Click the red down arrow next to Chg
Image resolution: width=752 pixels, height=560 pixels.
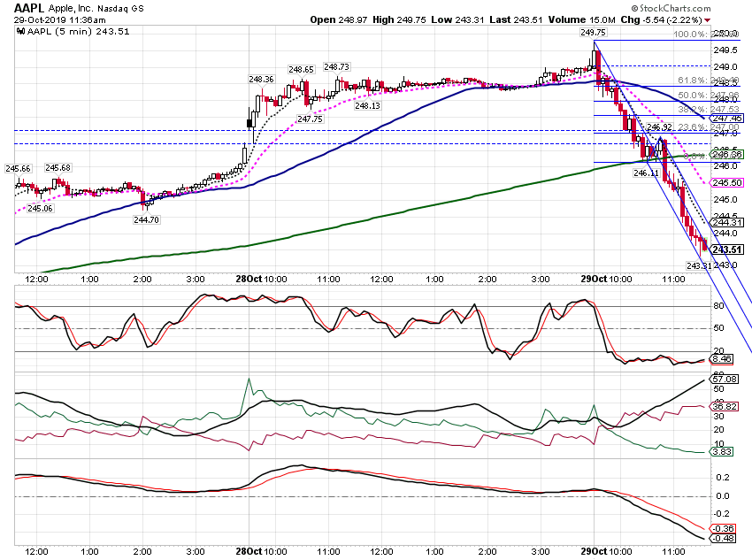[708, 20]
